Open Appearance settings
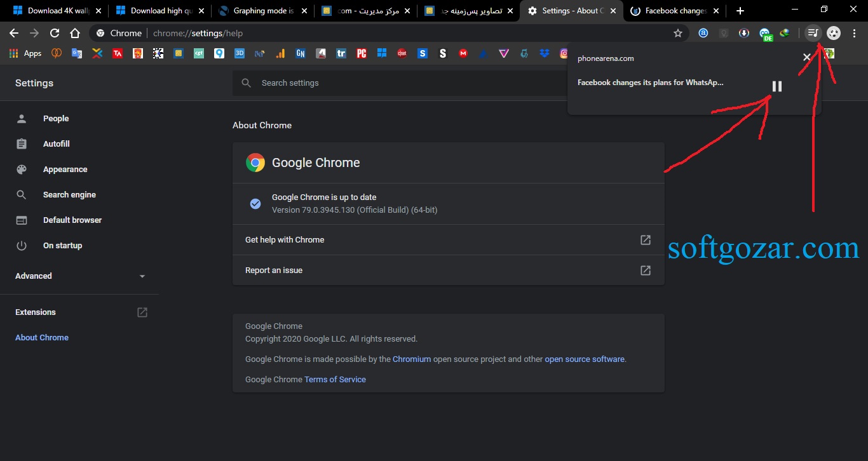 [79, 170]
